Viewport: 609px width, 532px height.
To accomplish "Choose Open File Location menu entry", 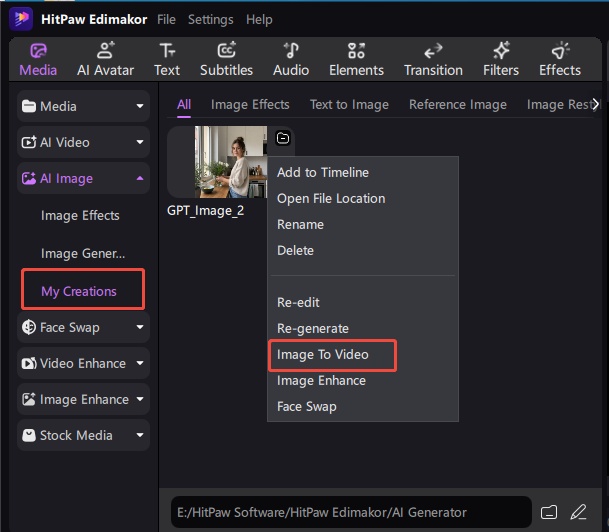I will pos(331,198).
